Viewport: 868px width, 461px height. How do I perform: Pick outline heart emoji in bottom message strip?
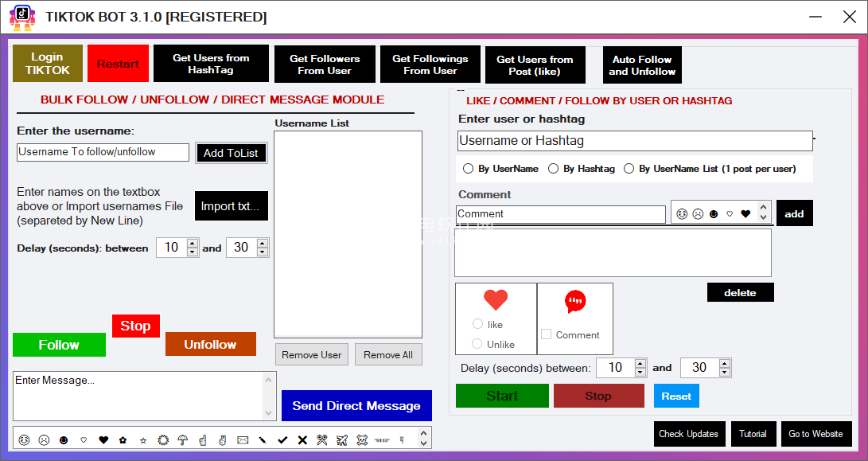84,440
